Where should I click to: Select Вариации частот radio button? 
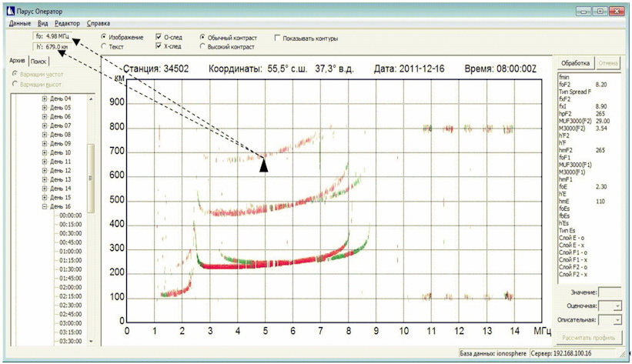tap(15, 74)
